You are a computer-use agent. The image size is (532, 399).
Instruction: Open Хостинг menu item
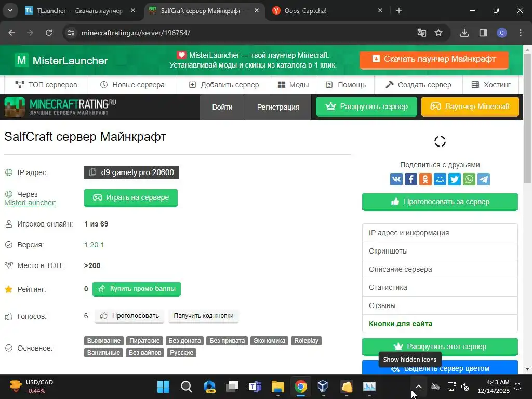pos(490,85)
